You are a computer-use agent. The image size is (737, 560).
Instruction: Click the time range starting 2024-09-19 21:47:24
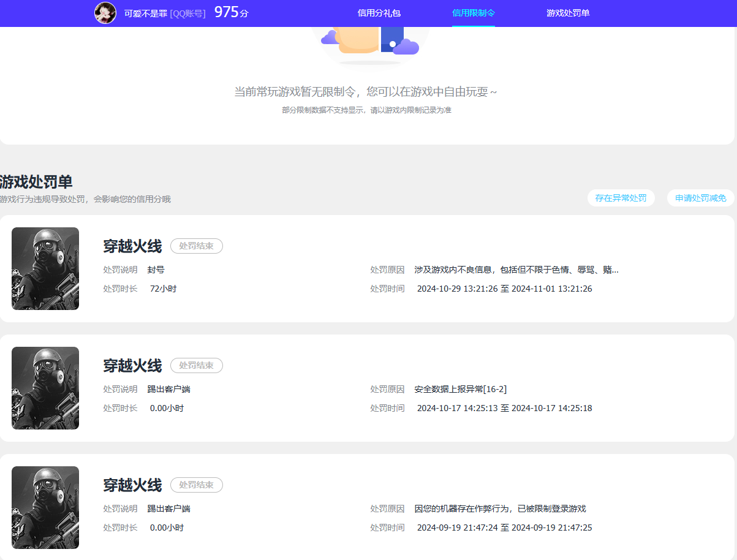(505, 528)
